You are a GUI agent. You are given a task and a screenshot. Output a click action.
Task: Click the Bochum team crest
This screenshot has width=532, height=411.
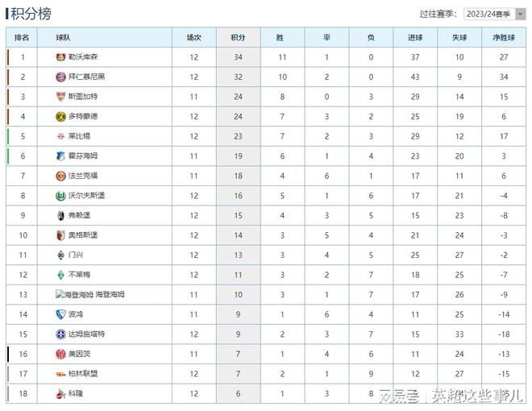tap(60, 314)
